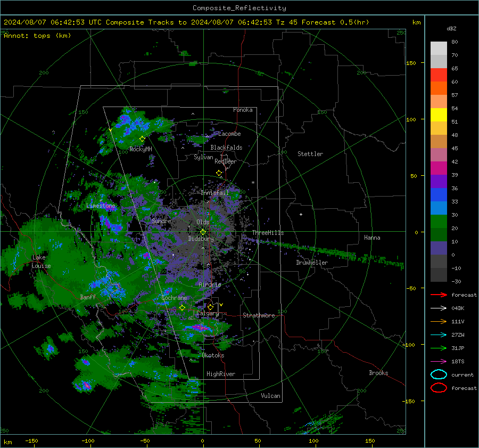Select the Stettler label
The image size is (479, 448).
(310, 154)
